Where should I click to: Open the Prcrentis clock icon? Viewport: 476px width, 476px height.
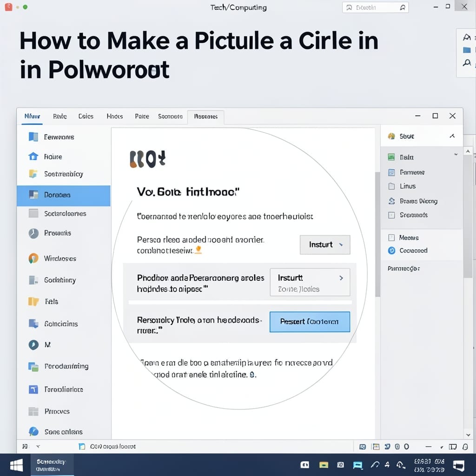pyautogui.click(x=33, y=233)
